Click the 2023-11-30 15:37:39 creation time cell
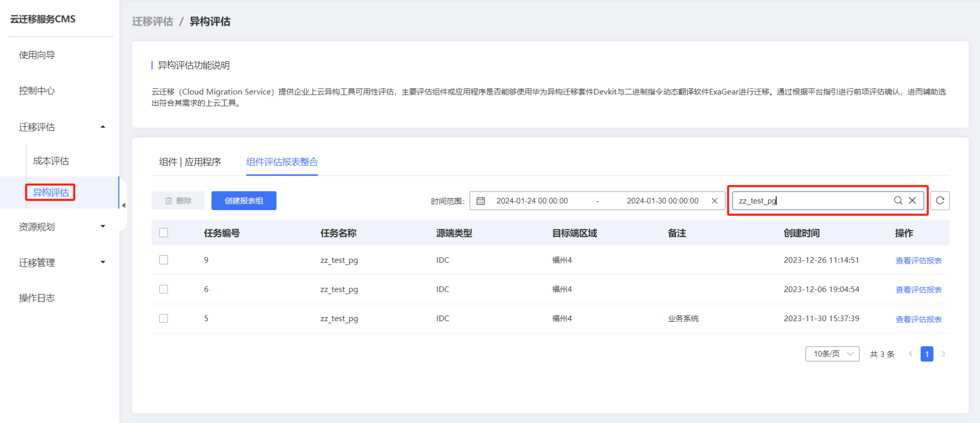The height and width of the screenshot is (423, 980). (x=821, y=319)
